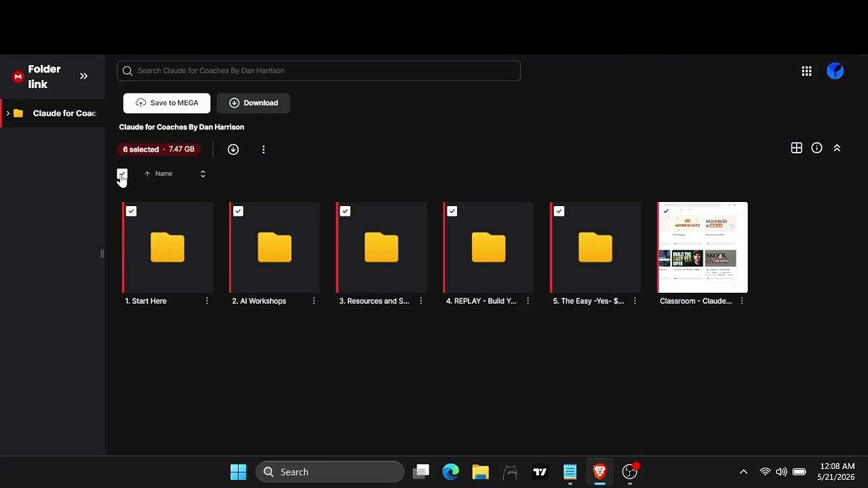
Task: Open the Classroom - Claude thumbnail
Action: (703, 247)
